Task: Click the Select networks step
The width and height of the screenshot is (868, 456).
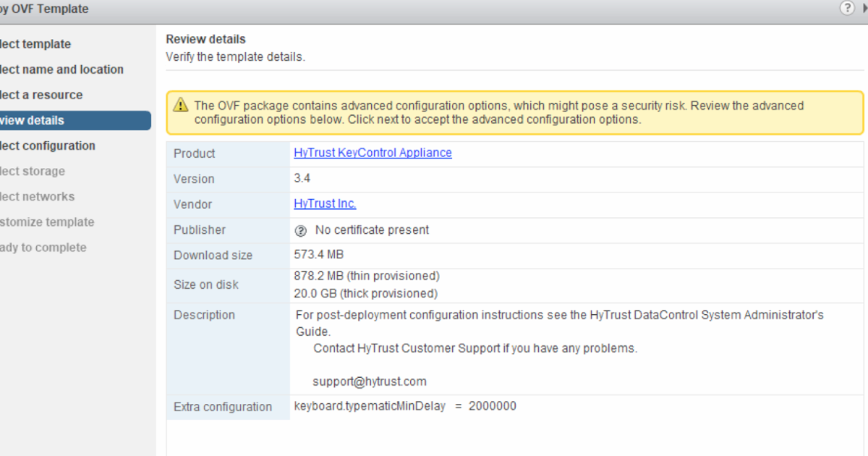Action: (x=38, y=196)
